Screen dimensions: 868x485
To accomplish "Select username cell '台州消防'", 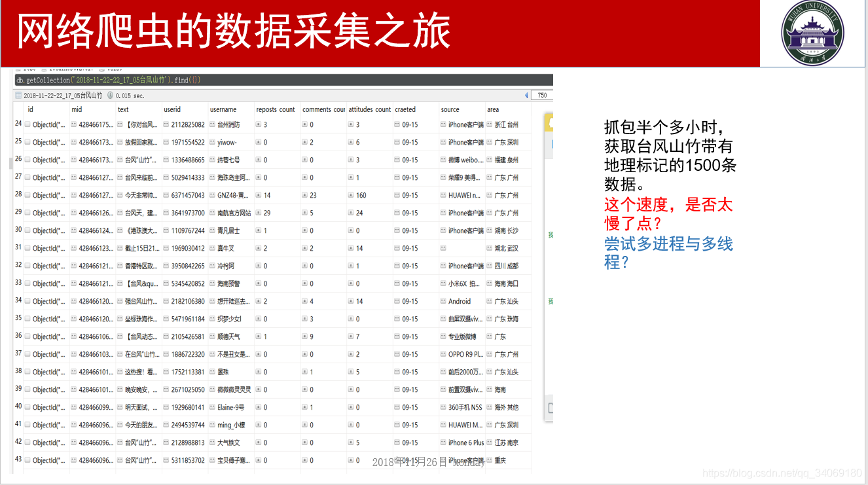I will (x=228, y=124).
